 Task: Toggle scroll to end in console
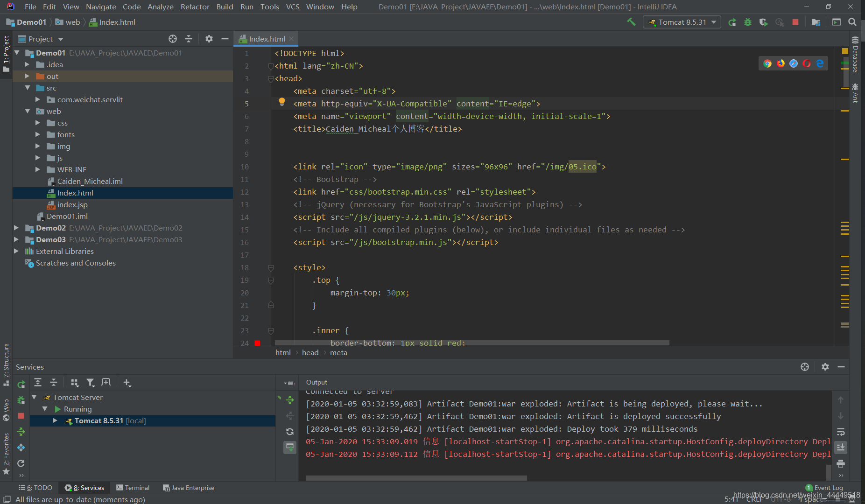pyautogui.click(x=841, y=448)
